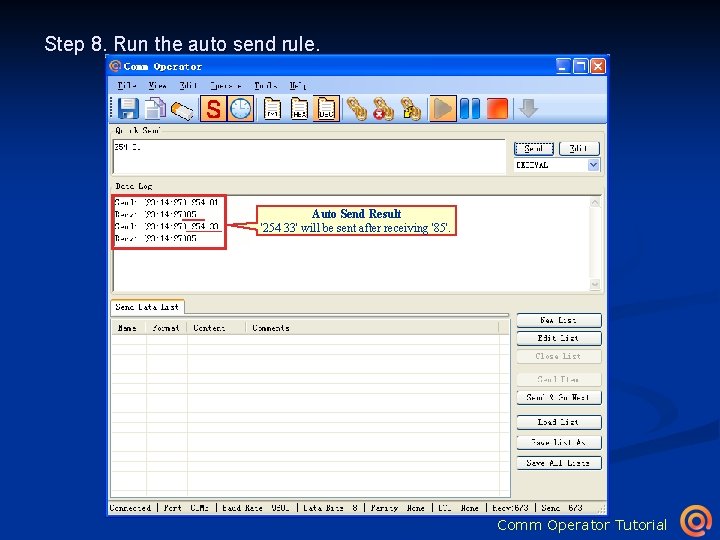The height and width of the screenshot is (540, 720).
Task: Select the text format document icon
Action: point(272,109)
